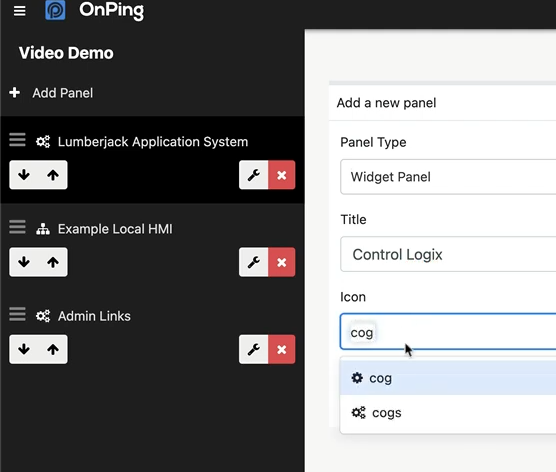This screenshot has width=556, height=472.
Task: Click the OnPing logo icon
Action: point(55,10)
